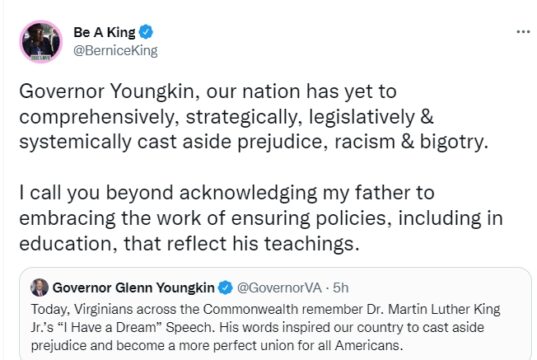This screenshot has height=360, width=537.
Task: Click Governor Glenn Youngkin's small avatar
Action: tap(39, 287)
